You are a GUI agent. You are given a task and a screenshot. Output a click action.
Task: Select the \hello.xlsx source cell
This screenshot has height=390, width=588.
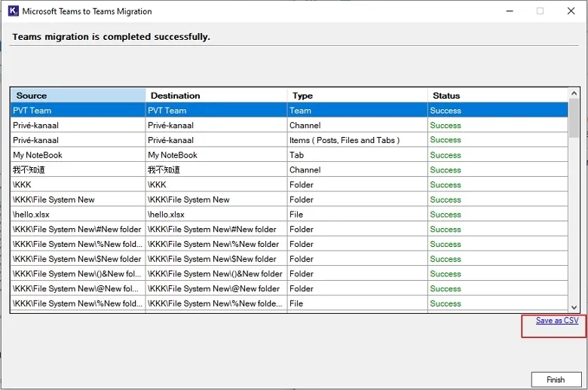pyautogui.click(x=78, y=215)
